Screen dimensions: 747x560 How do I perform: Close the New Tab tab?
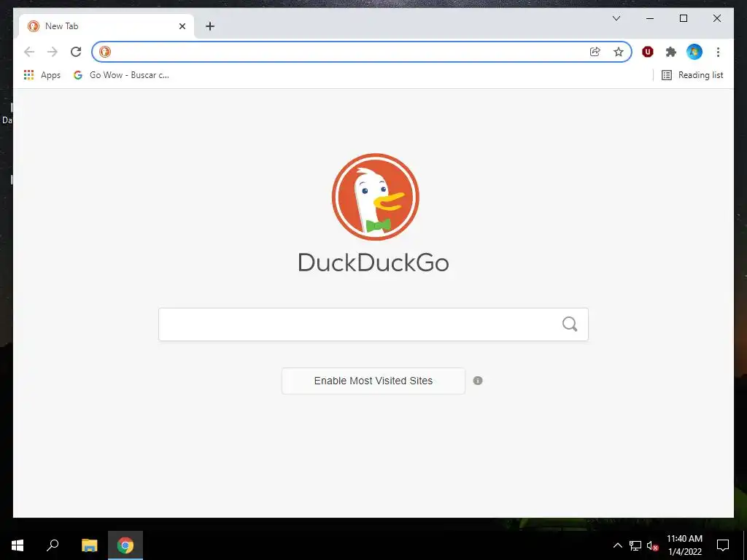click(x=182, y=26)
